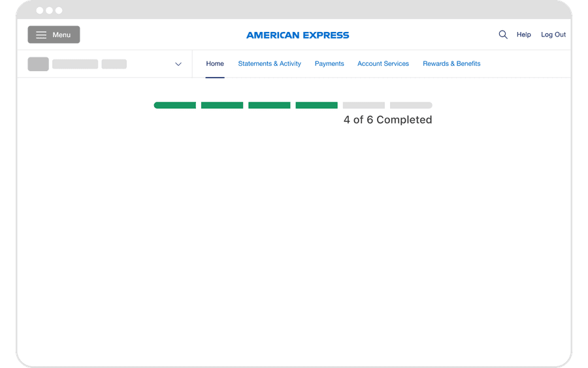Go to the Payments tab
Screen dimensions: 588x368
click(329, 64)
